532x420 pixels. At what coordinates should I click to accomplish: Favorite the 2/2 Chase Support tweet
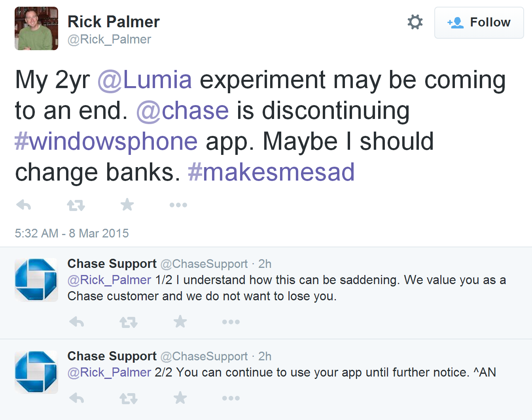click(x=180, y=398)
